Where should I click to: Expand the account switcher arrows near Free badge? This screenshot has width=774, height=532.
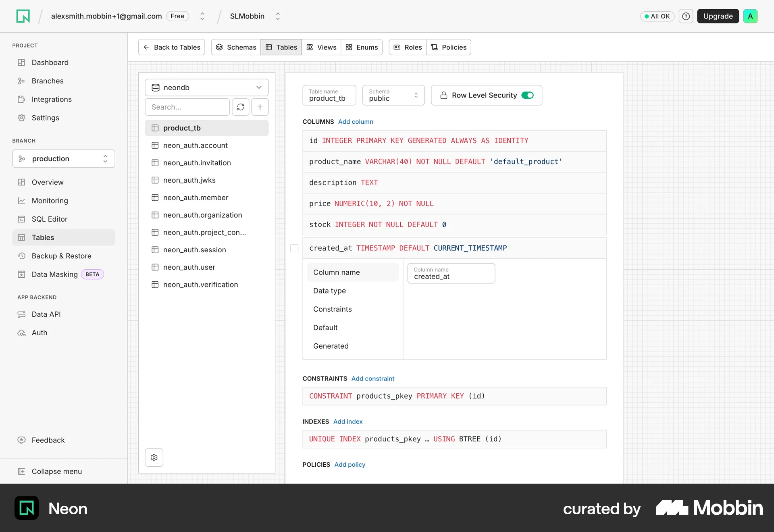pyautogui.click(x=202, y=16)
